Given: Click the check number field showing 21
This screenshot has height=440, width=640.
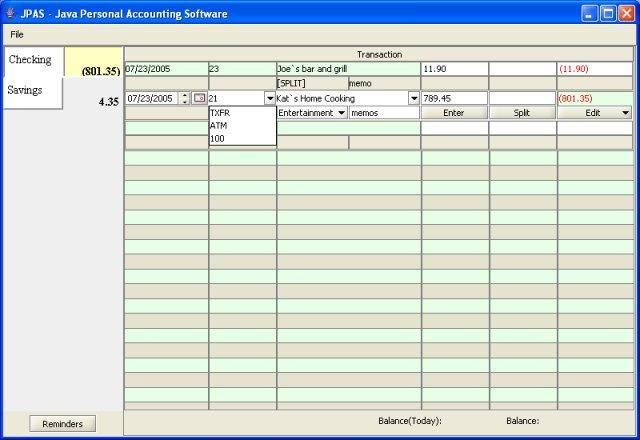Looking at the screenshot, I should tap(236, 98).
